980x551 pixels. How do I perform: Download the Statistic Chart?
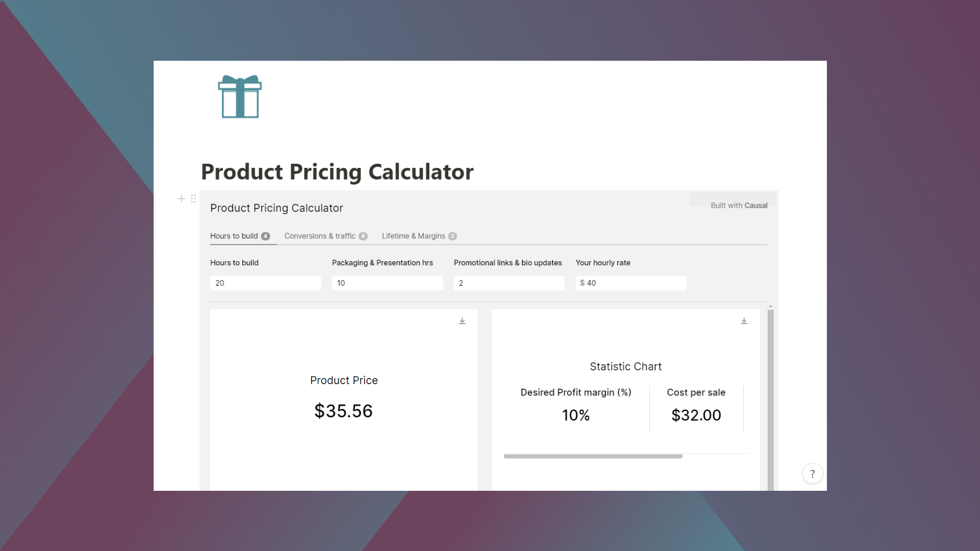(744, 321)
